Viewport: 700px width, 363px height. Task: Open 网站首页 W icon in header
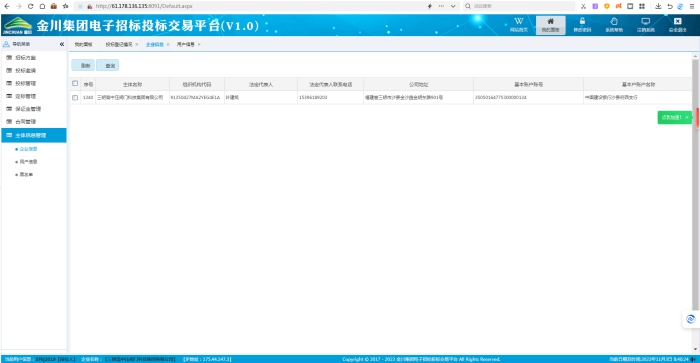click(518, 25)
